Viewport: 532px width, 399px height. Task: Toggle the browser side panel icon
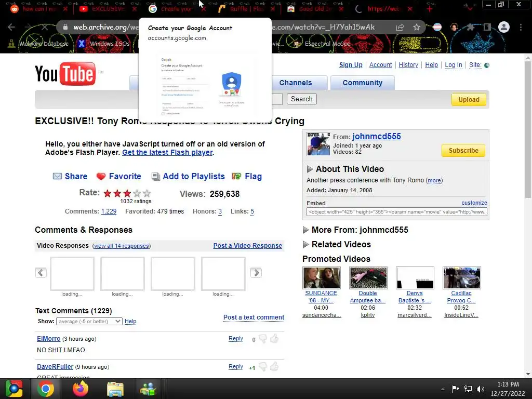click(x=487, y=27)
